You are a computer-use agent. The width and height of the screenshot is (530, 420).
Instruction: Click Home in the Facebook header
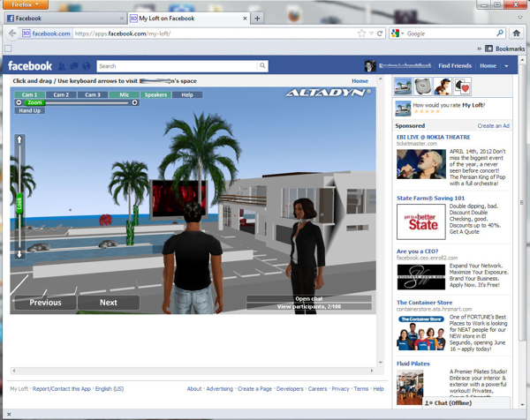click(488, 66)
